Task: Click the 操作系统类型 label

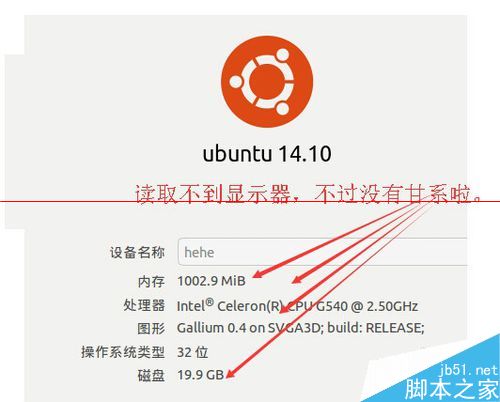Action: 123,352
